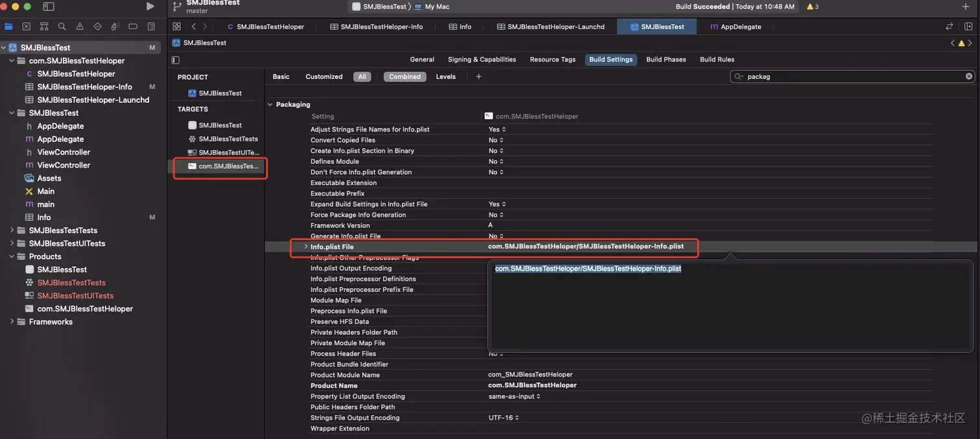Select the SMJBlessTestTests target
This screenshot has width=980, height=439.
[x=223, y=139]
